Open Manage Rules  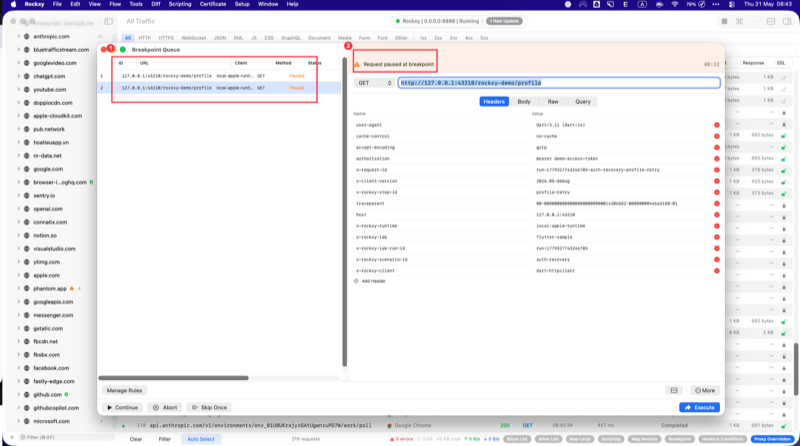pos(124,390)
